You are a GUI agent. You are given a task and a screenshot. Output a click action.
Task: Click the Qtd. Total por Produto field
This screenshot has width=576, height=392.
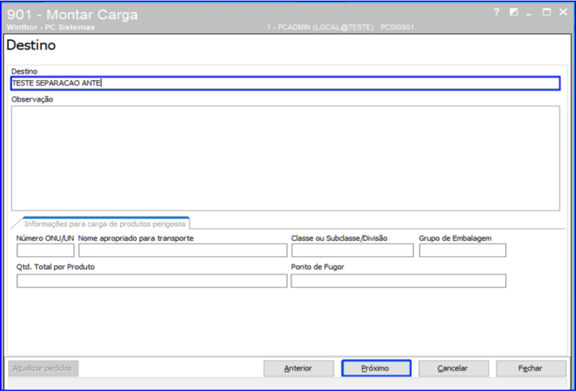click(x=152, y=281)
